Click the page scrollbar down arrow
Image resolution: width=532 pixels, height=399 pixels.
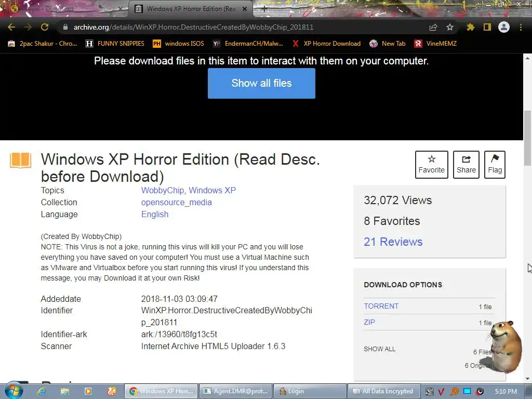528,379
